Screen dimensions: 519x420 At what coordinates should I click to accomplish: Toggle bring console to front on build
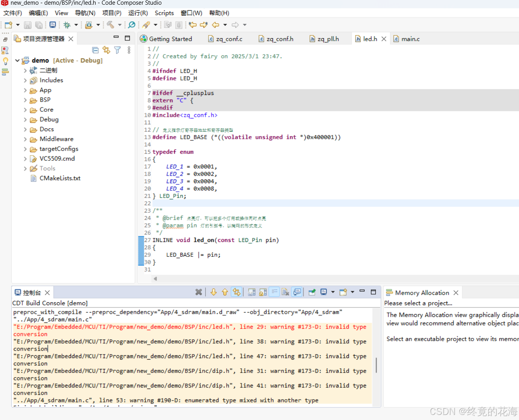pos(297,292)
